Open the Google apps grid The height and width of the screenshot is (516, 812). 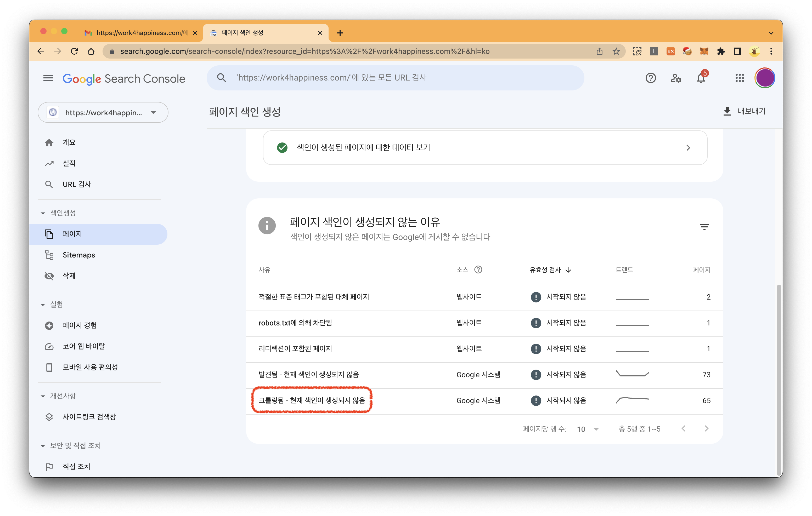point(740,78)
